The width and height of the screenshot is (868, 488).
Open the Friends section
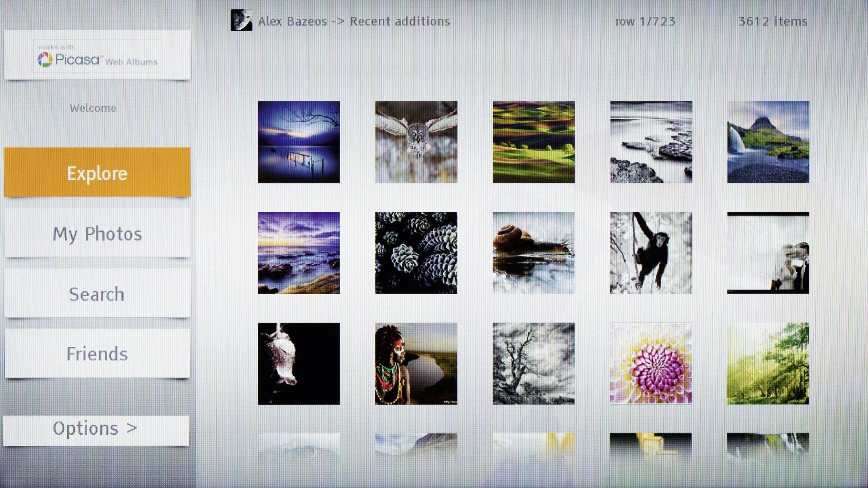[96, 354]
